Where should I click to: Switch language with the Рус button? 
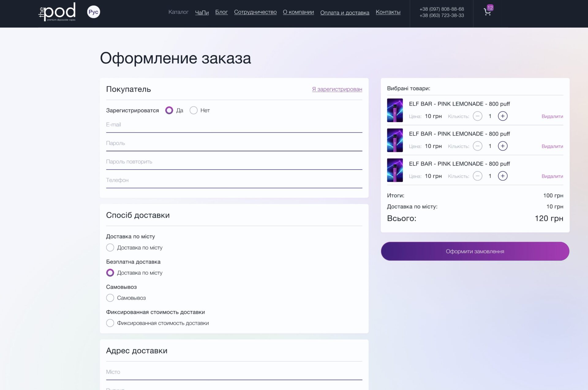pyautogui.click(x=93, y=12)
